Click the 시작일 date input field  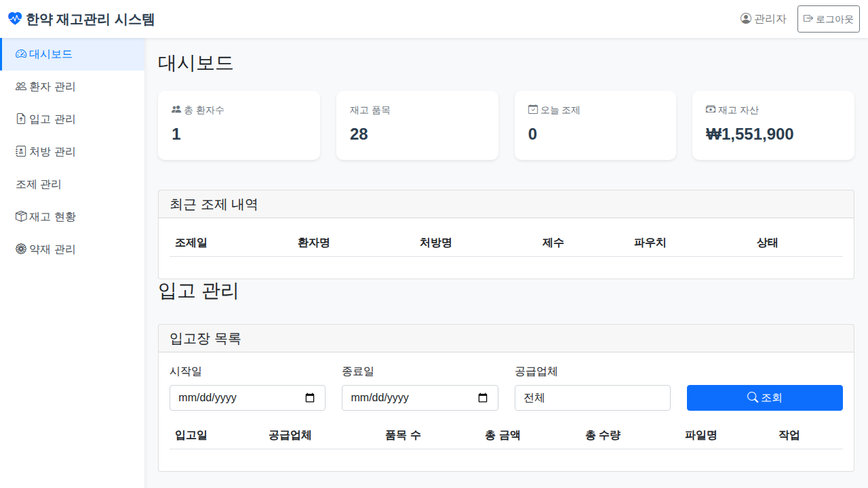point(231,398)
